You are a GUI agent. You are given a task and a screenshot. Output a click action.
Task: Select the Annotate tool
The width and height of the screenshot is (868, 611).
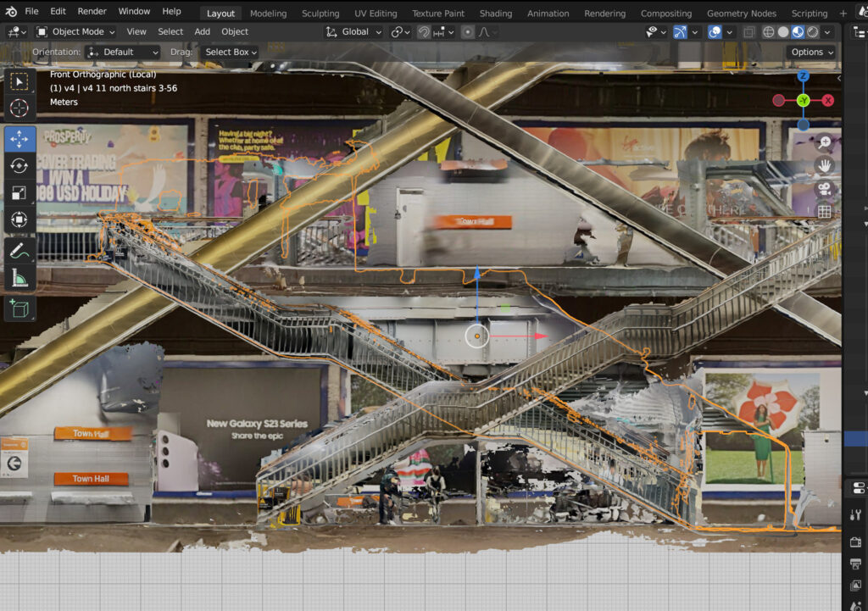click(19, 251)
